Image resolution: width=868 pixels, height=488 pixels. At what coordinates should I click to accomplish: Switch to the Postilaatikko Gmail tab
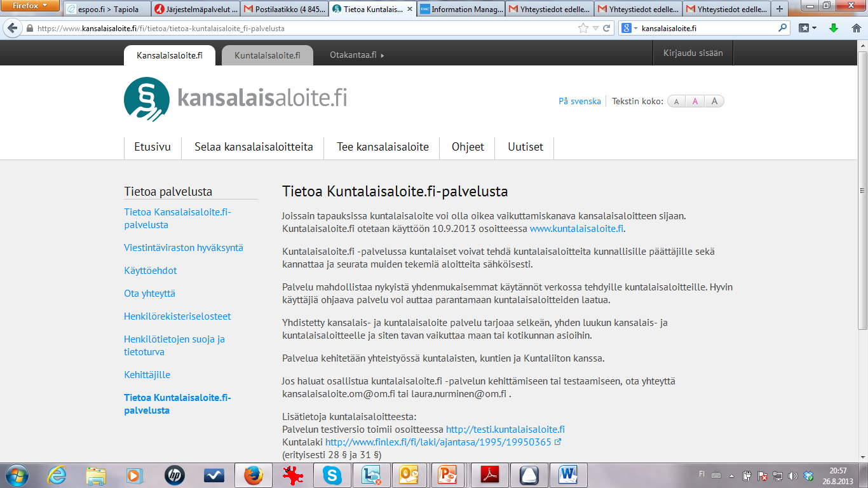tap(285, 9)
